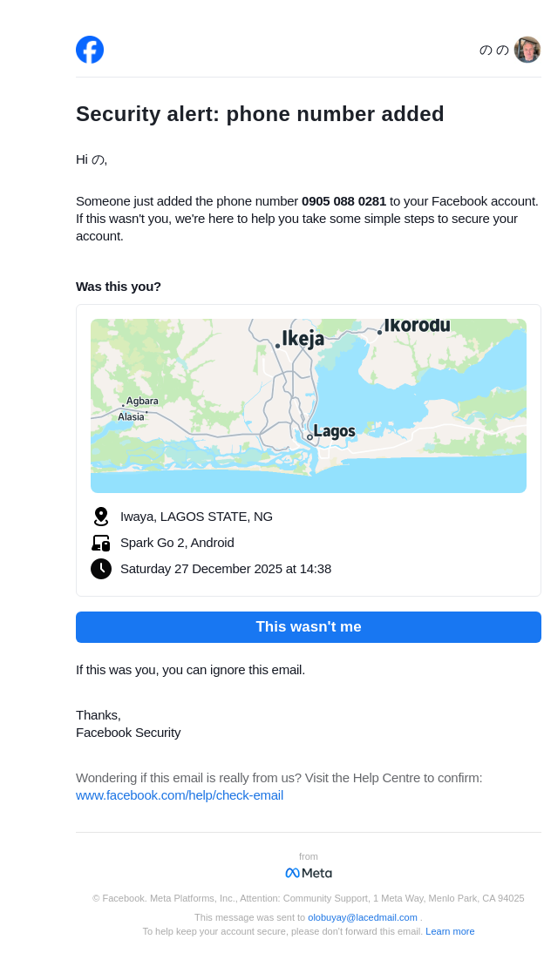Viewport: 544px width, 980px height.
Task: Click the "Saturday 27 December 2025" timestamp
Action: pyautogui.click(x=226, y=569)
